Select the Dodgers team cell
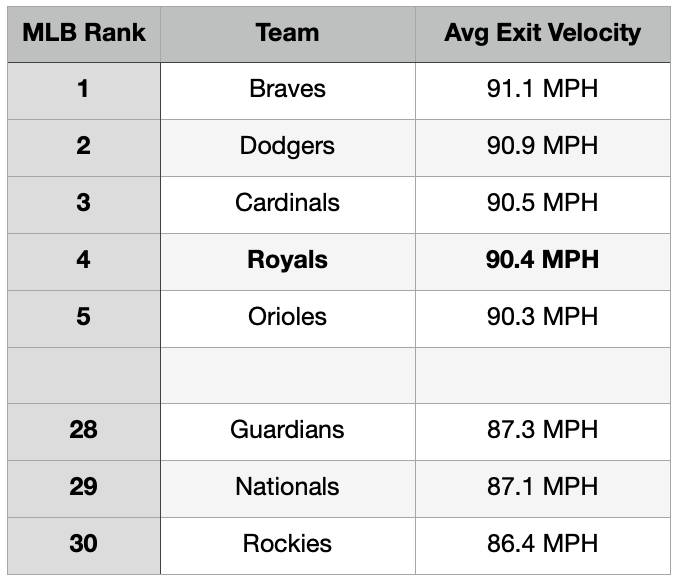The width and height of the screenshot is (680, 582). (x=287, y=146)
